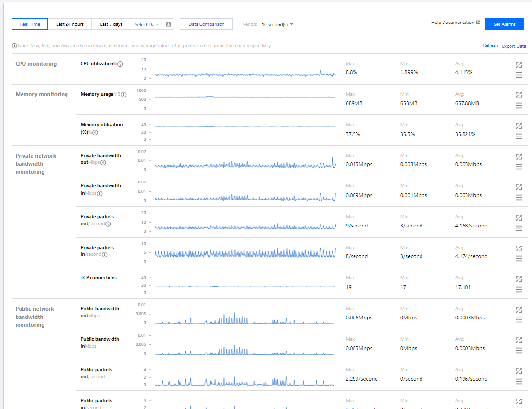
Task: Click info icon beside Private bandwidth out
Action: pos(103,163)
